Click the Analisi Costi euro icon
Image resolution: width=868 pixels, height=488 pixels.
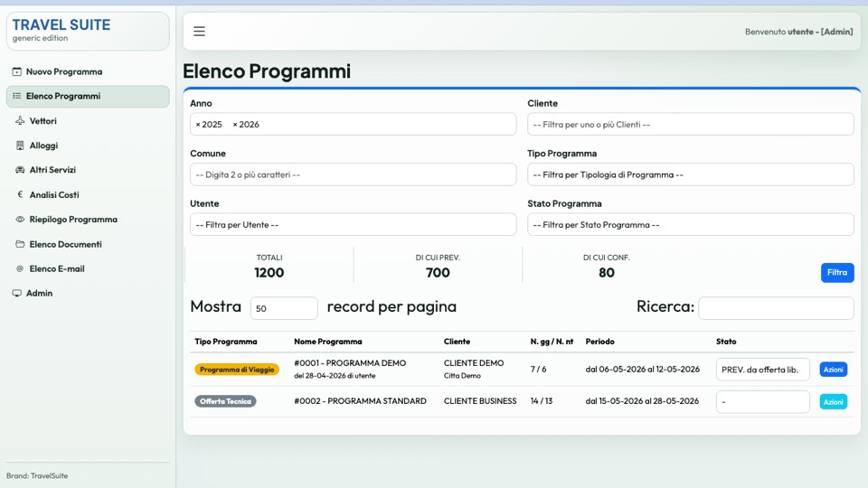20,195
